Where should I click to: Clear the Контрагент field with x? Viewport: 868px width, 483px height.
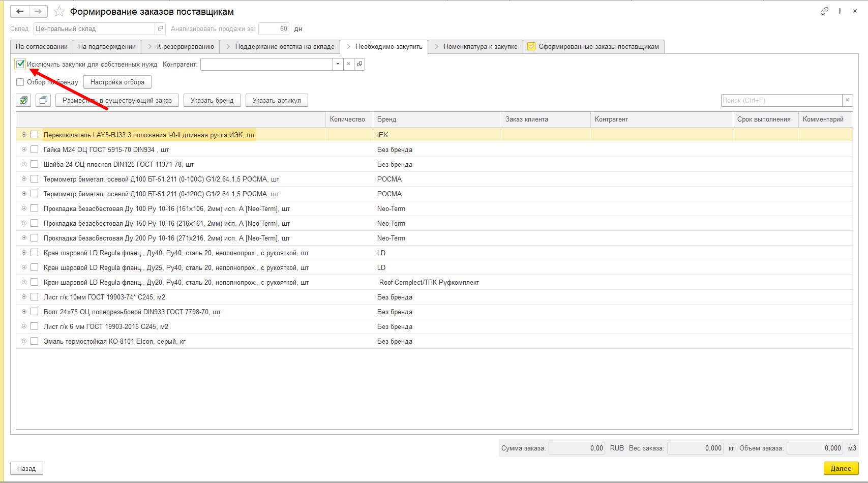tap(348, 64)
